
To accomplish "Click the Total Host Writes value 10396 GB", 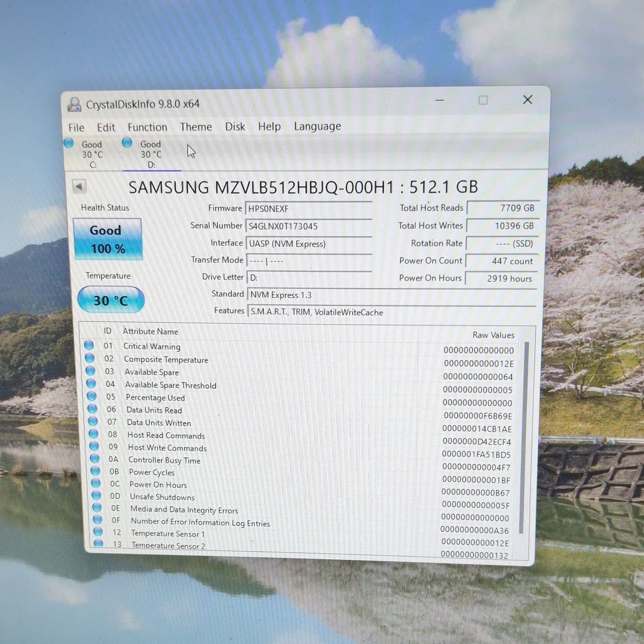I will (x=502, y=226).
